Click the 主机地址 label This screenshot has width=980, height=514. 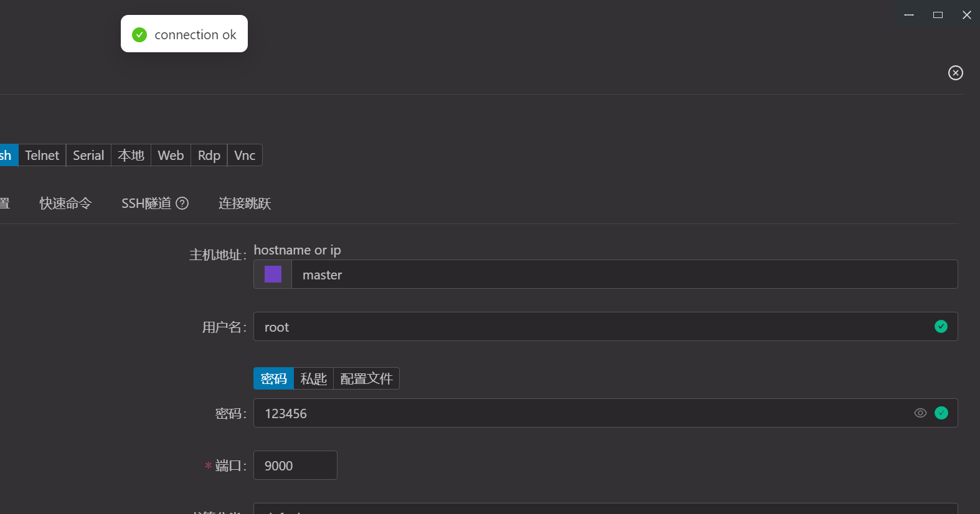218,255
